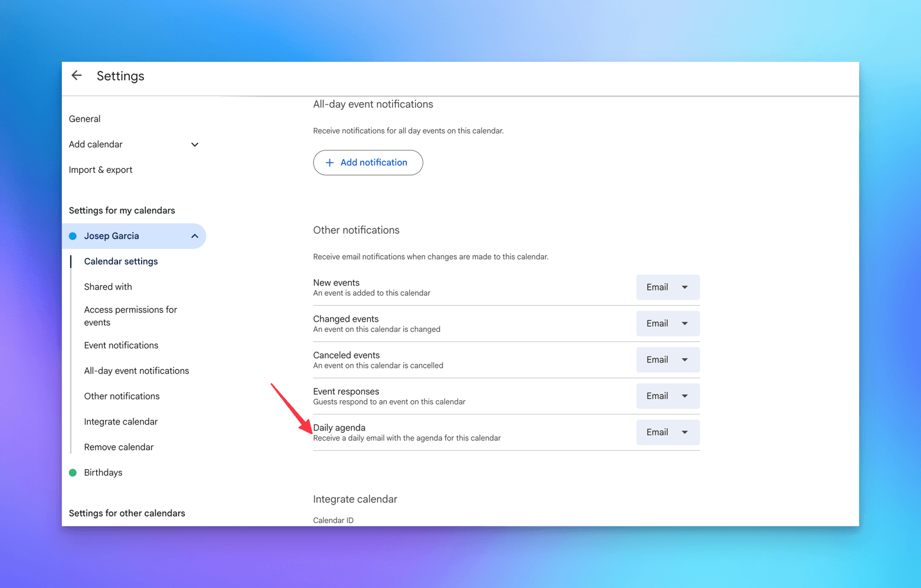Open the General settings section
This screenshot has height=588, width=921.
[84, 119]
